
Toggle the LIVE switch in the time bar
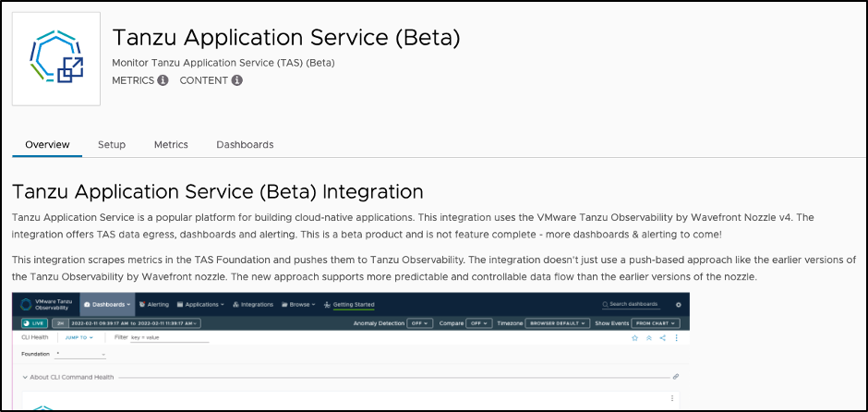pos(35,323)
